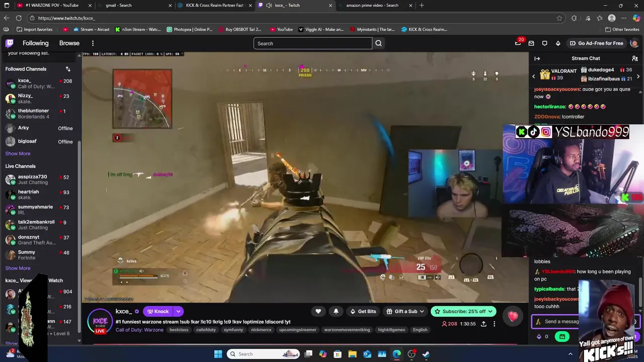Open the warzonemovementking tag

(x=347, y=330)
